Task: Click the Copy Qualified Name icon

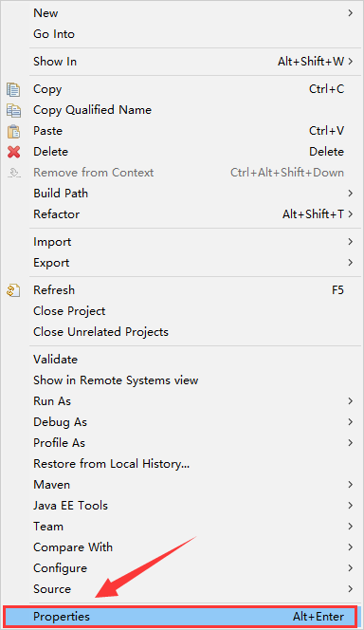Action: 13,110
